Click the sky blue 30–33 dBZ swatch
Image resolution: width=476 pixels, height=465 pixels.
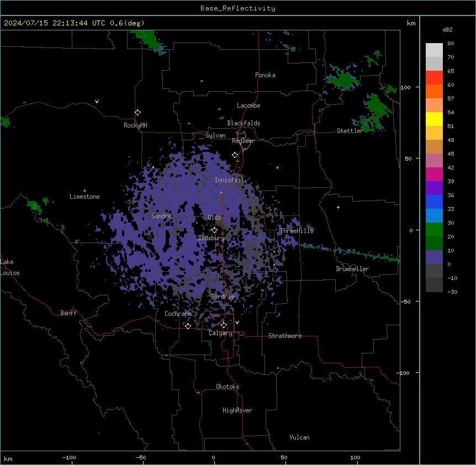[434, 216]
